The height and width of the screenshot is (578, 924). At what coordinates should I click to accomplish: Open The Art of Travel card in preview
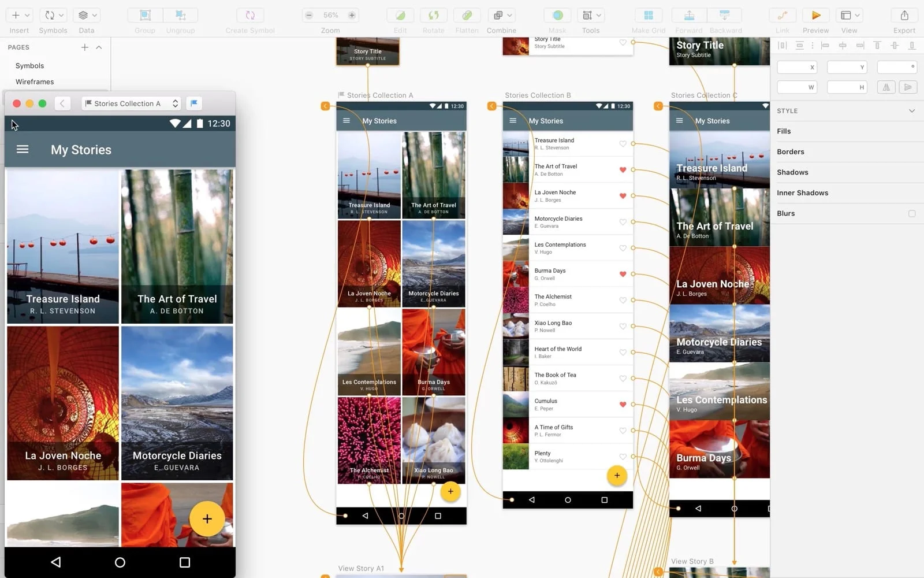pyautogui.click(x=177, y=246)
